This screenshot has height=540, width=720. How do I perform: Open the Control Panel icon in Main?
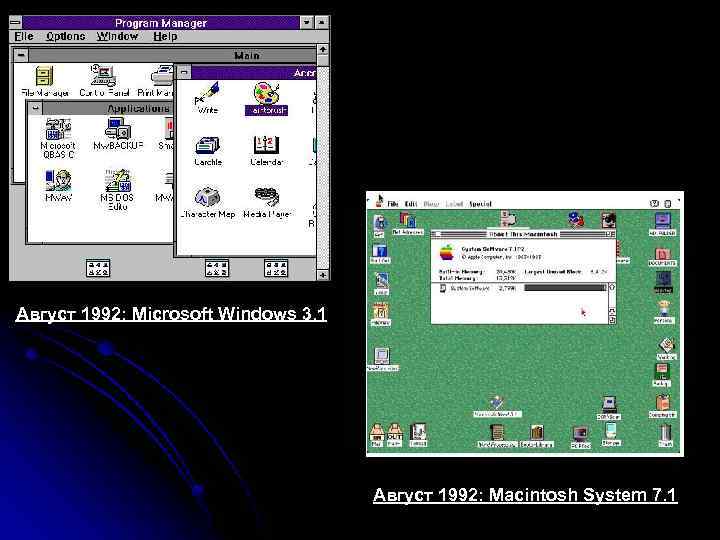(103, 76)
